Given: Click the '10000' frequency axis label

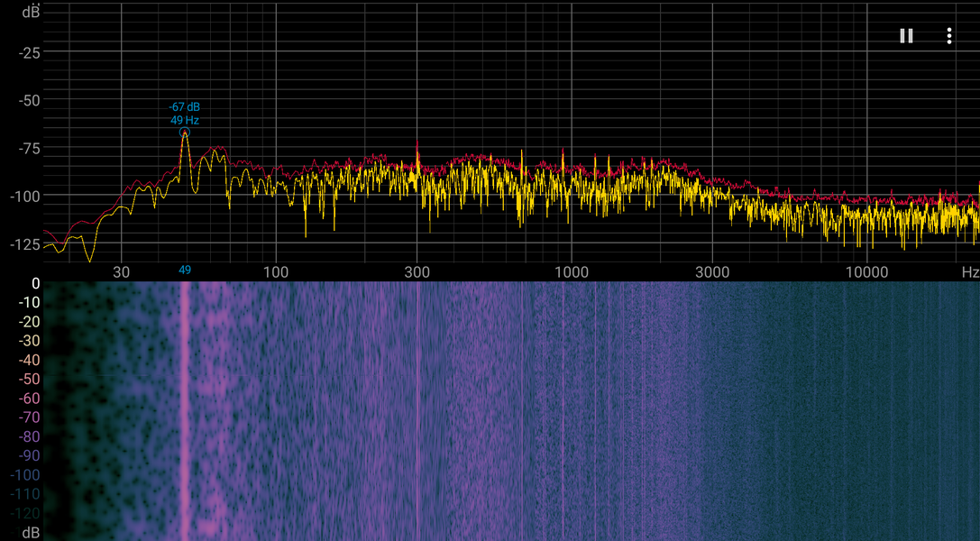Looking at the screenshot, I should 867,271.
